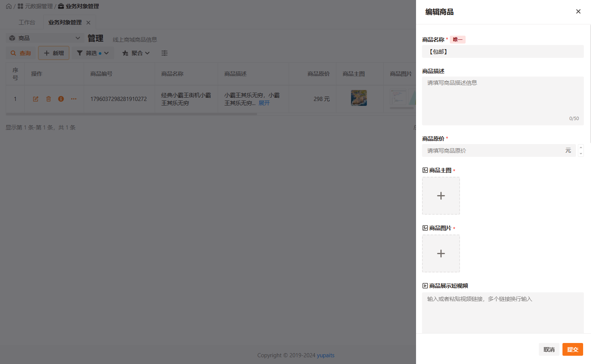The height and width of the screenshot is (364, 591).
Task: Focus the 商品描述 textarea
Action: [x=503, y=101]
